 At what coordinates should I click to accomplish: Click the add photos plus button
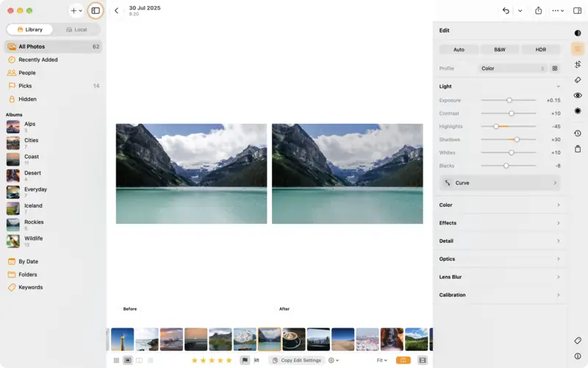click(74, 10)
